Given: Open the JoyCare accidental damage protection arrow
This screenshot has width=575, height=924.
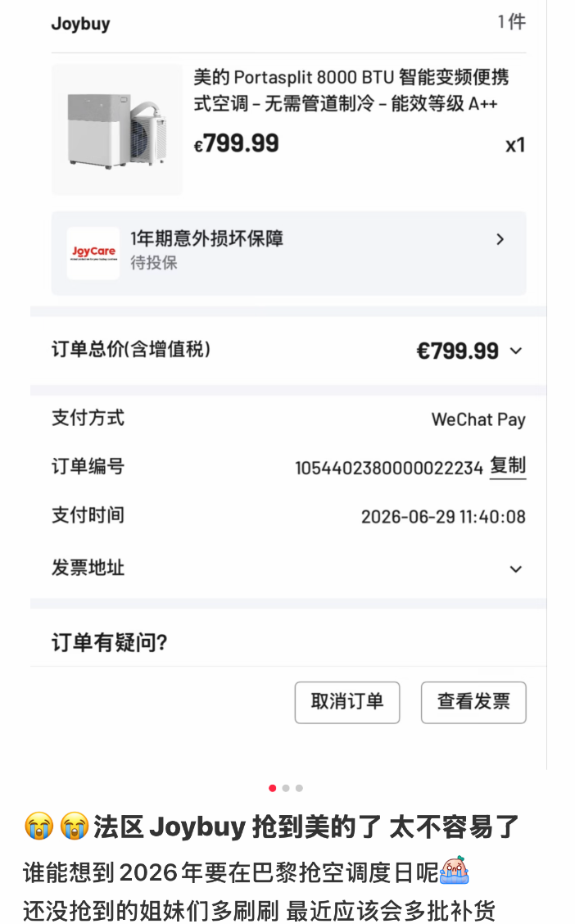Looking at the screenshot, I should point(500,239).
